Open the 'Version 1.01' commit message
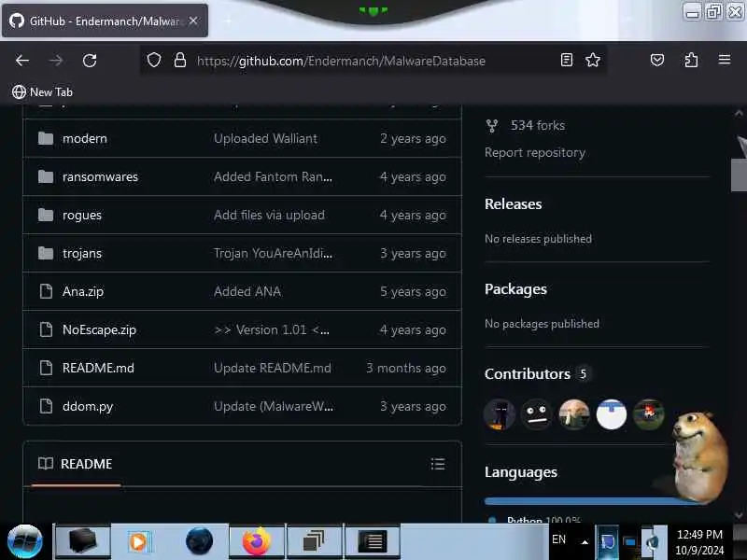 point(272,329)
